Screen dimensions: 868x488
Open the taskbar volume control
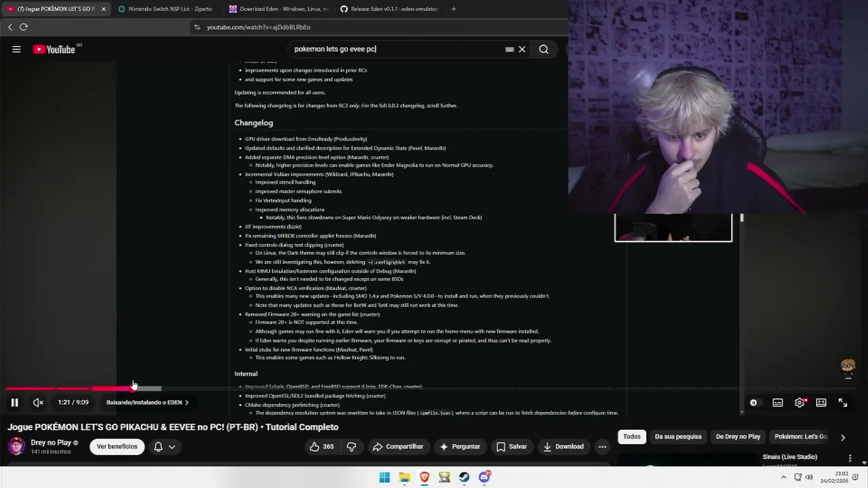tap(810, 477)
